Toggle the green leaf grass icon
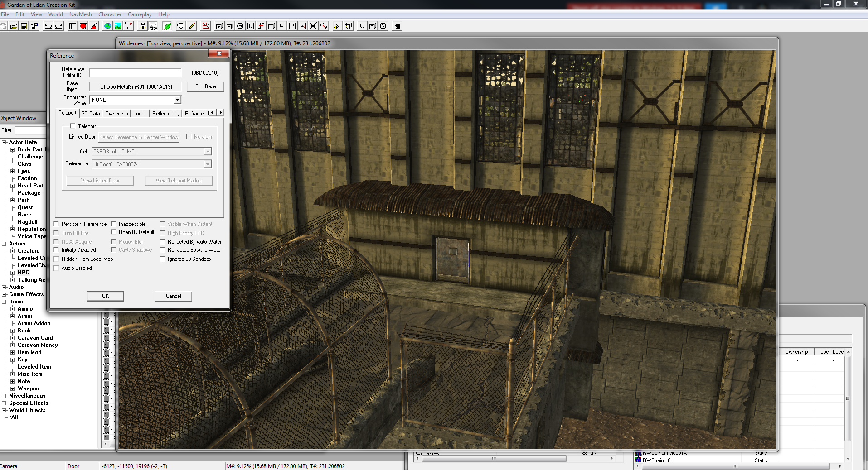Image resolution: width=868 pixels, height=470 pixels. coord(167,26)
